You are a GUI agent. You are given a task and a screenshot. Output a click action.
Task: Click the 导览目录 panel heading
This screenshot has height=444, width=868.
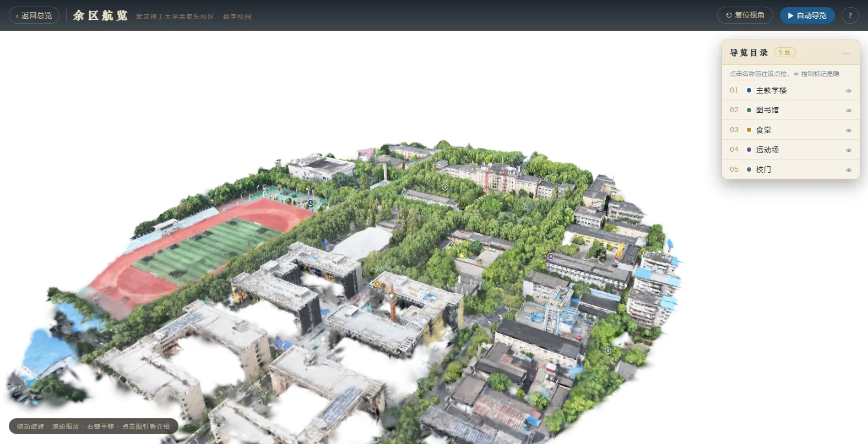[x=748, y=53]
